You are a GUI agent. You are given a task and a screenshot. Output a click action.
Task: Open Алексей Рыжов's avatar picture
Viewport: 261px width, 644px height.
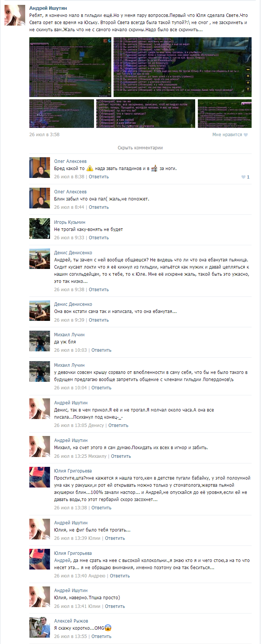tap(39, 627)
